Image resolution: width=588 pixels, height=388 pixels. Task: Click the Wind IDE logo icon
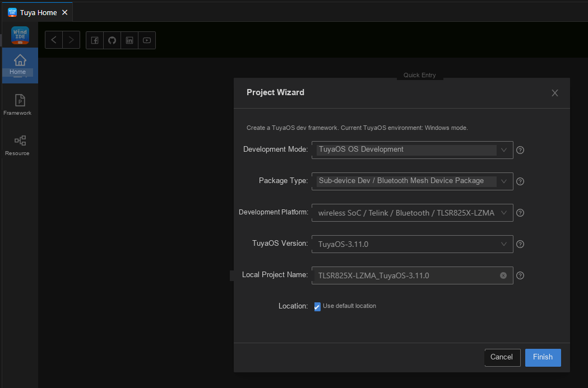pos(20,35)
